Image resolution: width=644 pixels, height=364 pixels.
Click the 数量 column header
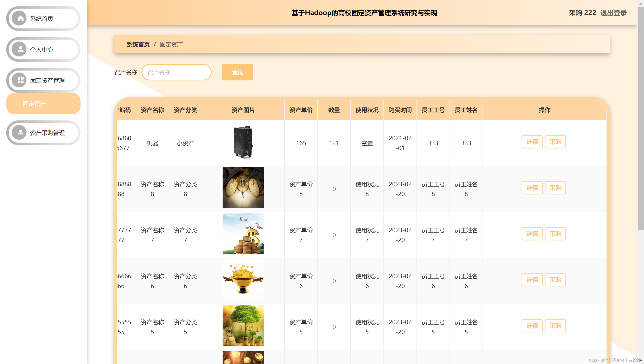334,110
